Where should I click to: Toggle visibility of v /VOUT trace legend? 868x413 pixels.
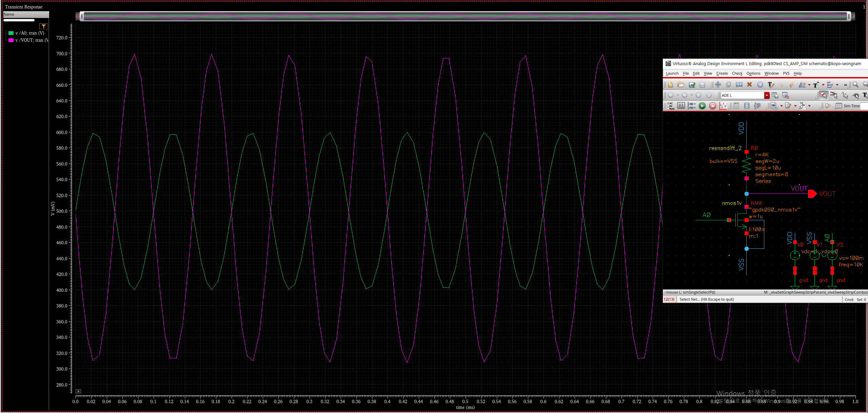(11, 40)
